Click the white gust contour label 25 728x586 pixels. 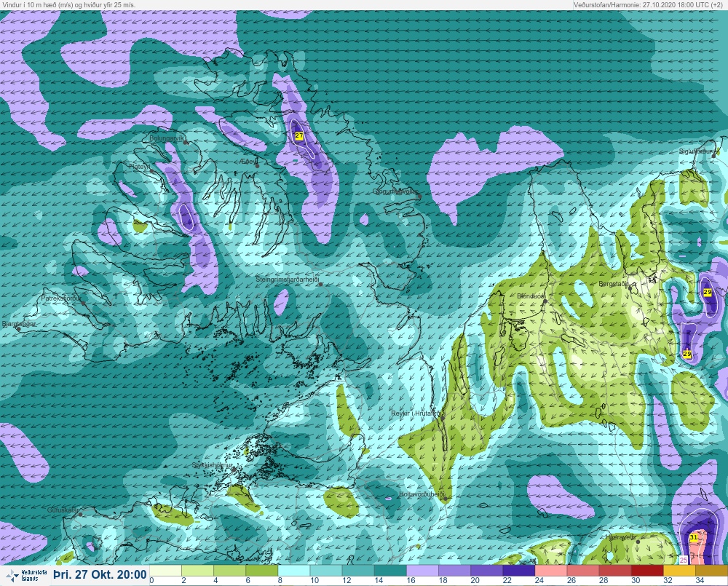(684, 561)
